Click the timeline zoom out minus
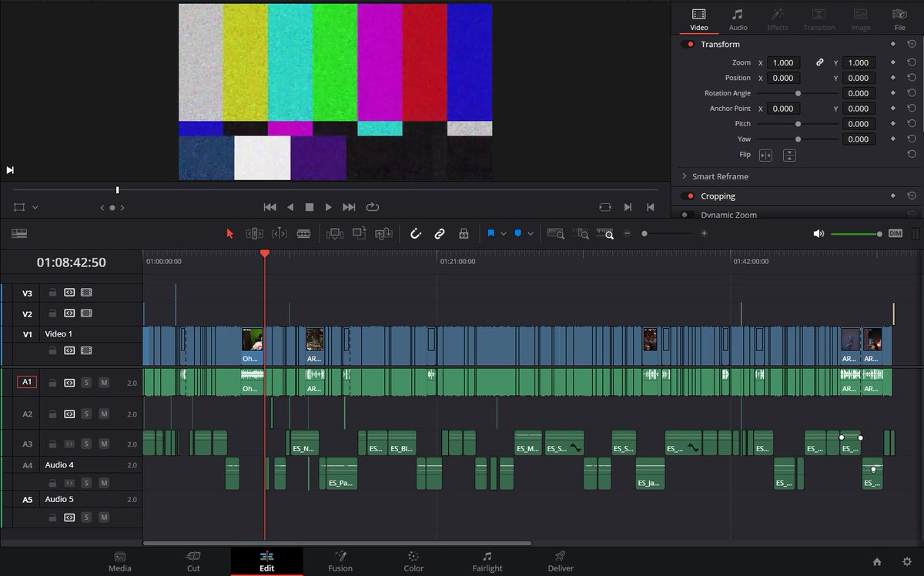The image size is (924, 576). click(628, 233)
